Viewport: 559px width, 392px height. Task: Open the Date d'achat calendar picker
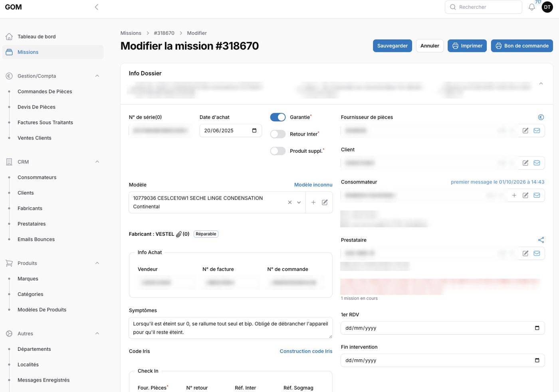[254, 130]
